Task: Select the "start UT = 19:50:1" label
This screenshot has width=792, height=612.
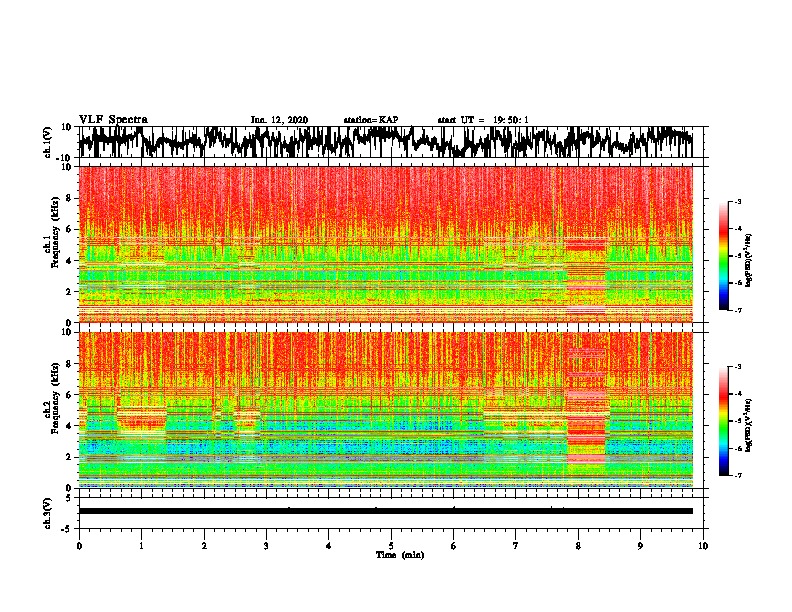Action: [x=483, y=120]
